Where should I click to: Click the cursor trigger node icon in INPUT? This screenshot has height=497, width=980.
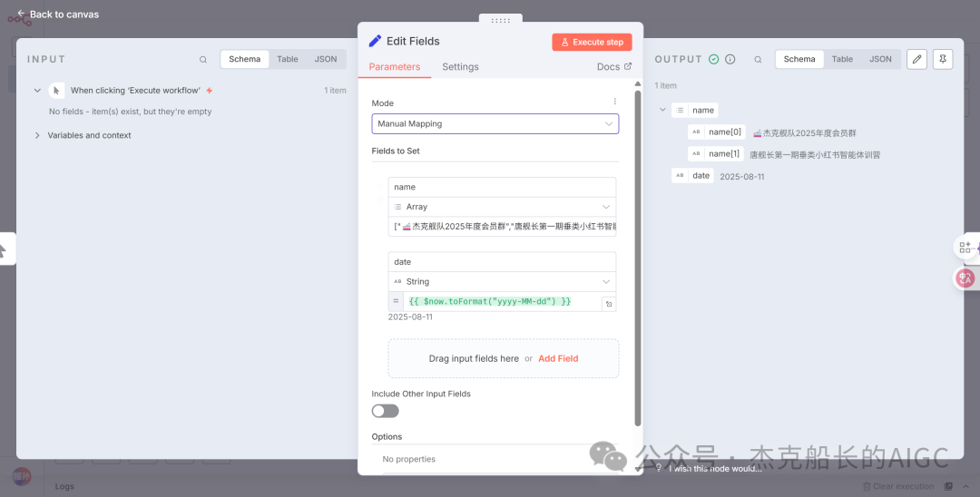(56, 91)
